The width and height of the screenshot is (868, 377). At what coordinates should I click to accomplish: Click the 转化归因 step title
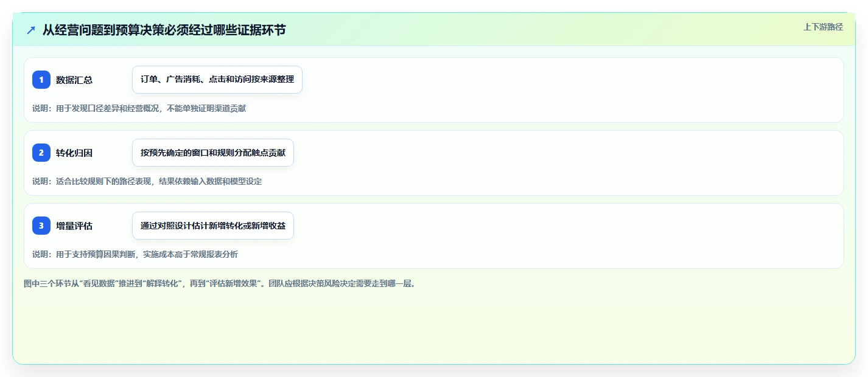click(74, 153)
